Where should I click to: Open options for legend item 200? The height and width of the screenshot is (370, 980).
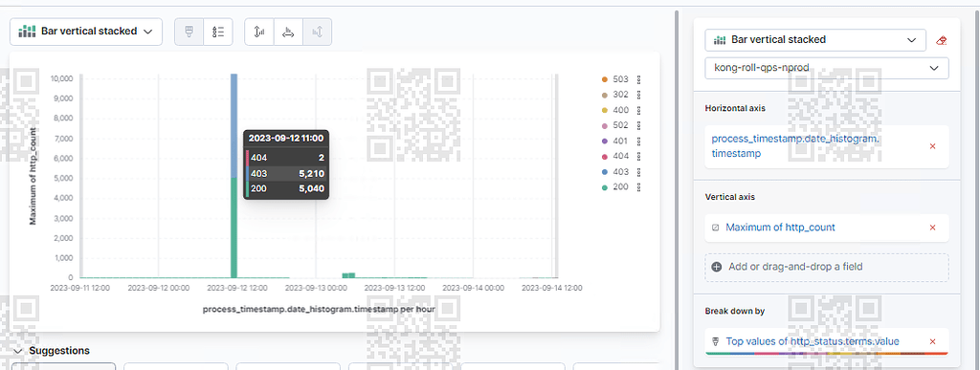(x=638, y=187)
